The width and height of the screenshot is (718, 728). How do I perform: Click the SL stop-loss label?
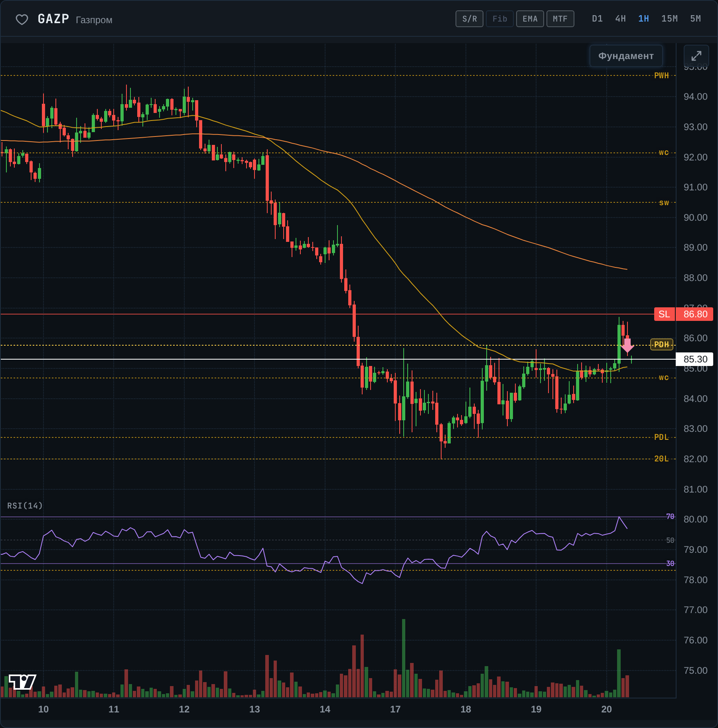point(664,314)
